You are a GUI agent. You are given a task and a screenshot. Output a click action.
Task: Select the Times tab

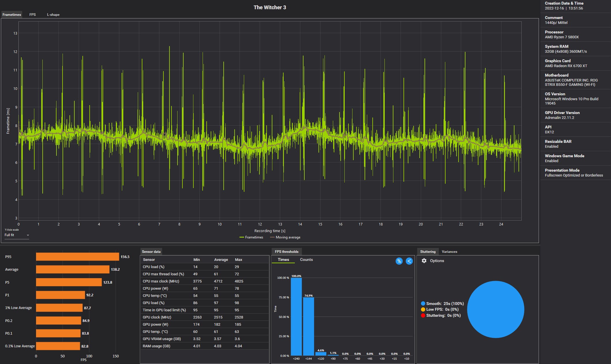coord(283,260)
